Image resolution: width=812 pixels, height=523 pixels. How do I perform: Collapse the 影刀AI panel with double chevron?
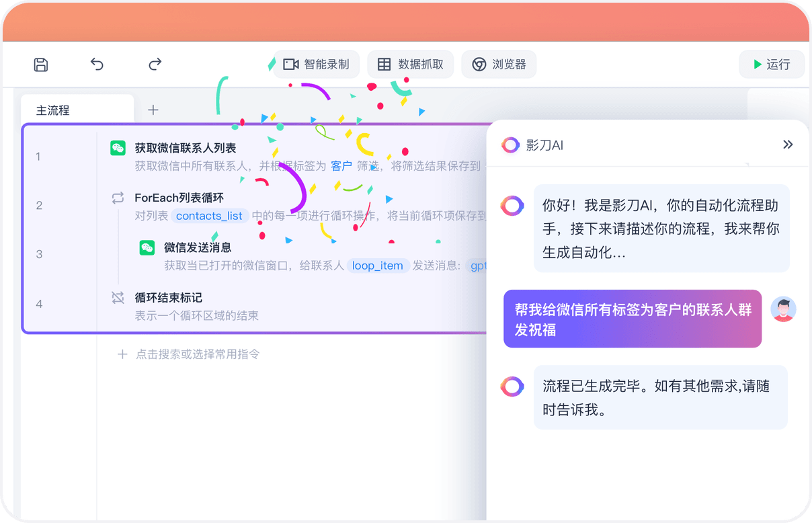(x=788, y=145)
